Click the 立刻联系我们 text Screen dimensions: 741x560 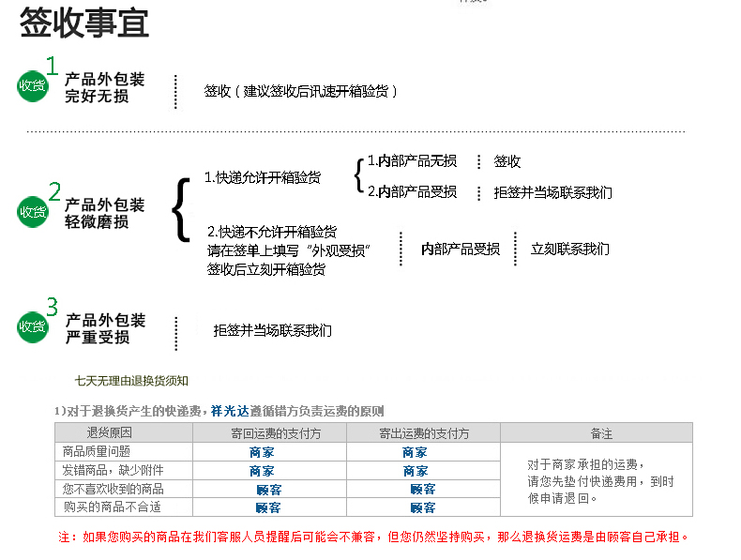(x=570, y=249)
